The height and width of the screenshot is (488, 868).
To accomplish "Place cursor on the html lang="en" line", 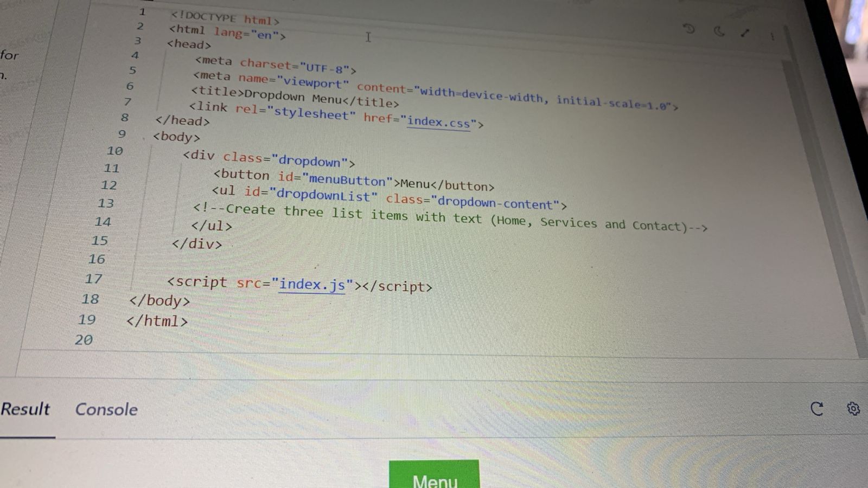I will (227, 32).
